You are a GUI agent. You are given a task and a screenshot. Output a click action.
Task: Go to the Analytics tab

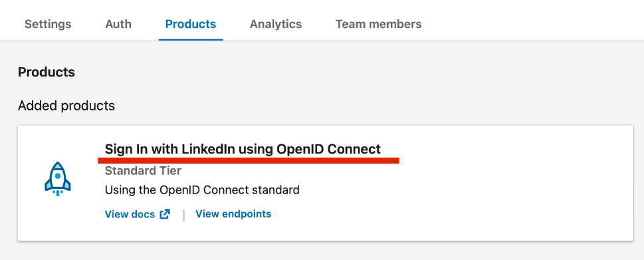pos(276,24)
